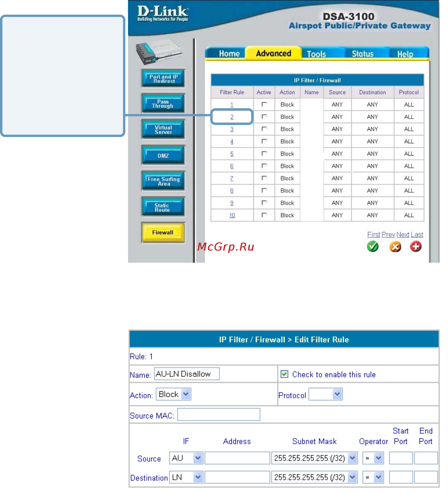The image size is (448, 493).
Task: Click the red plus help icon
Action: pos(416,246)
